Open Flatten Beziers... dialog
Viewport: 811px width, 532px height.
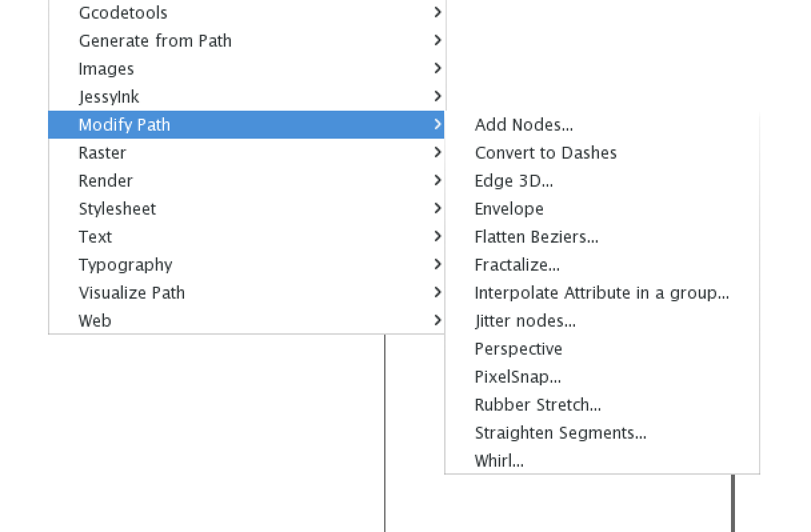coord(536,237)
